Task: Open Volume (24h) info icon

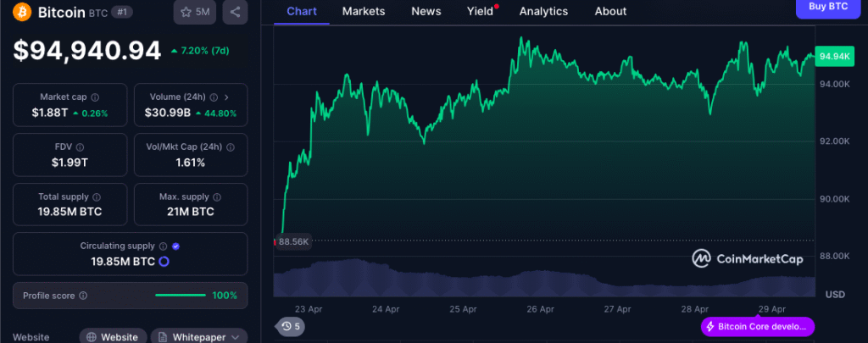Action: (x=214, y=97)
